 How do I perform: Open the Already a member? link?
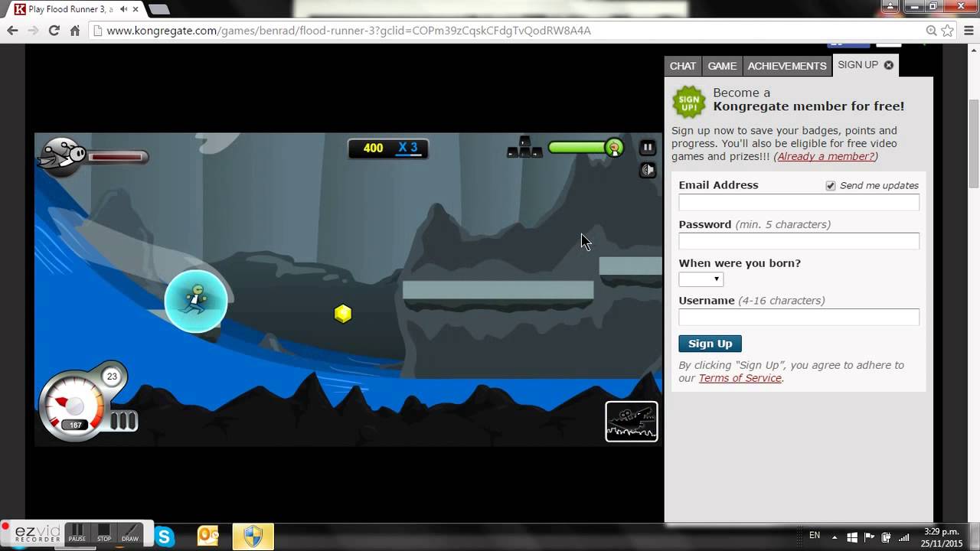click(x=825, y=156)
